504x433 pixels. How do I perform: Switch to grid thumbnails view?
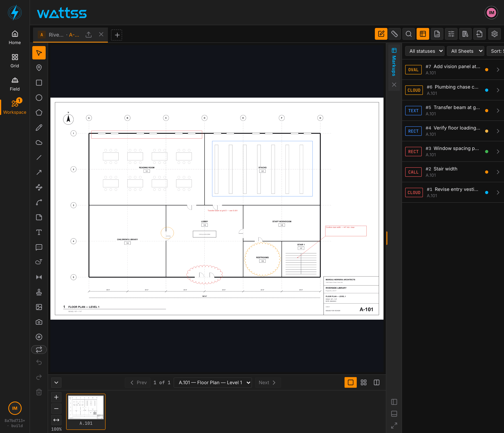pos(363,382)
